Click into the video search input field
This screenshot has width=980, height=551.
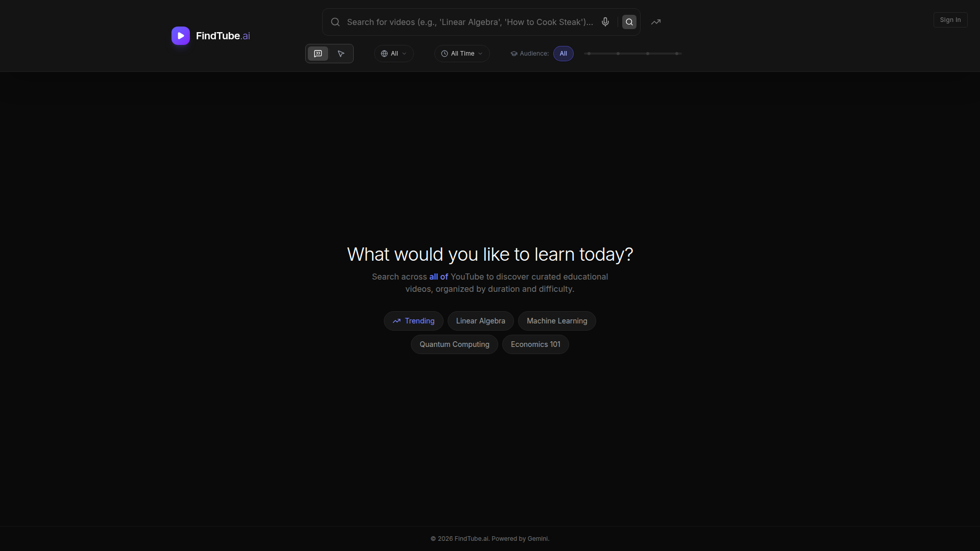470,22
